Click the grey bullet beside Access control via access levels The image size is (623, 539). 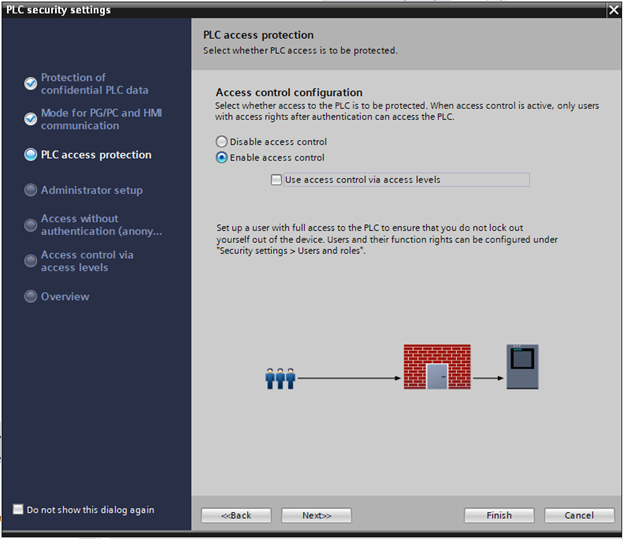click(x=31, y=261)
